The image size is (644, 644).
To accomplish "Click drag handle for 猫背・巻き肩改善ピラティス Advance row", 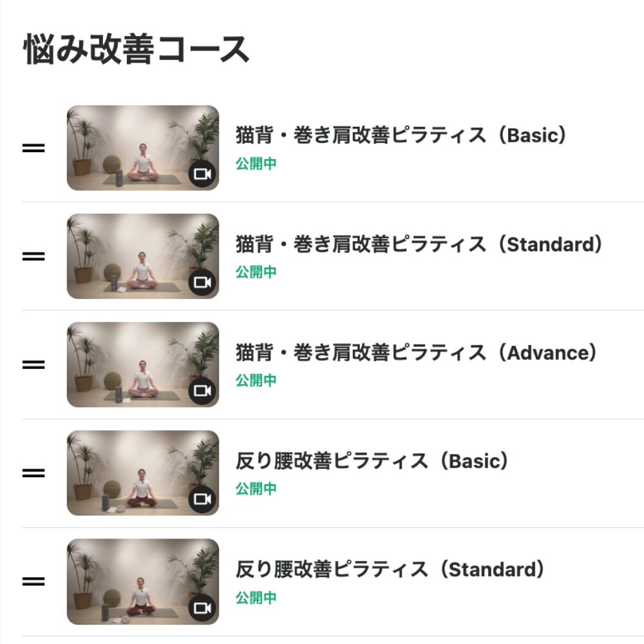I will (33, 365).
